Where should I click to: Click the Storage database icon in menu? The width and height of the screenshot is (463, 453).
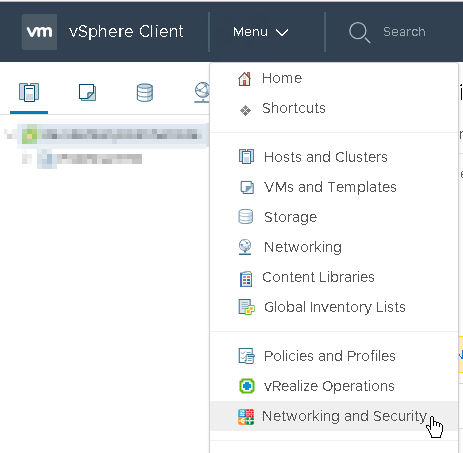point(246,217)
